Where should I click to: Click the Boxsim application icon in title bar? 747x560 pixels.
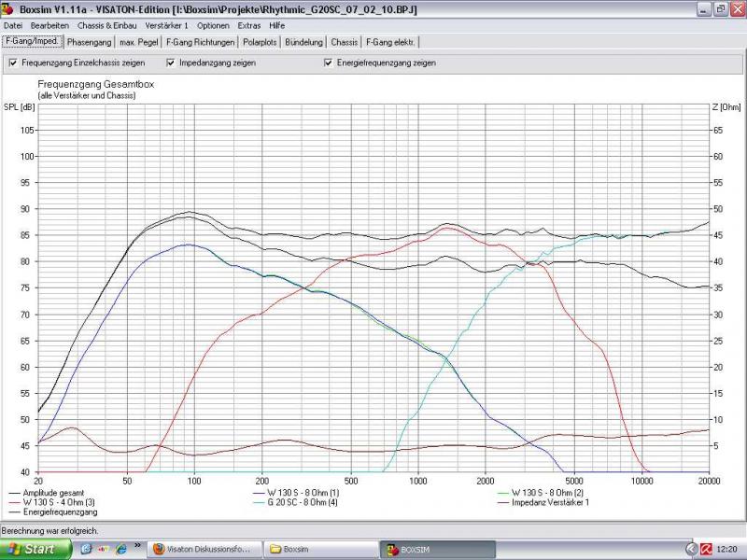coord(8,8)
